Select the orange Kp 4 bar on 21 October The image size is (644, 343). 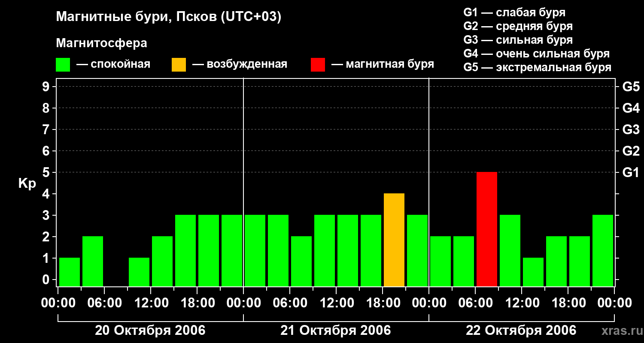pyautogui.click(x=394, y=240)
